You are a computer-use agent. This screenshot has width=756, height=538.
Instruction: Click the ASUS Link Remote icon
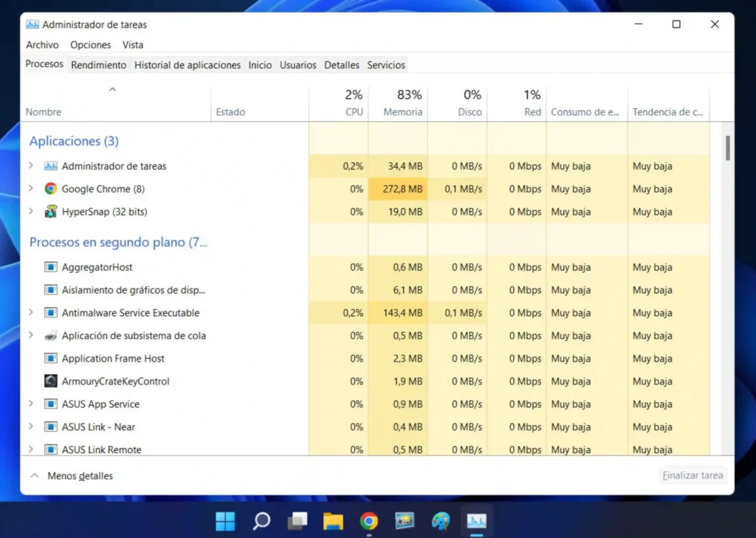click(51, 449)
